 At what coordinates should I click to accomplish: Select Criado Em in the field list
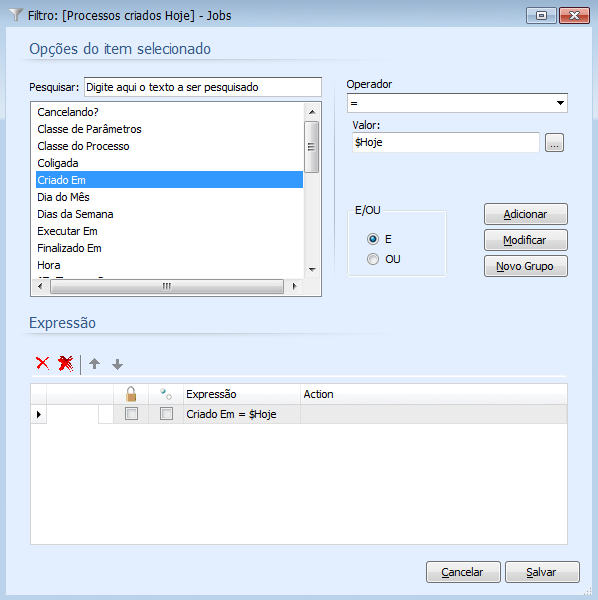(x=169, y=180)
